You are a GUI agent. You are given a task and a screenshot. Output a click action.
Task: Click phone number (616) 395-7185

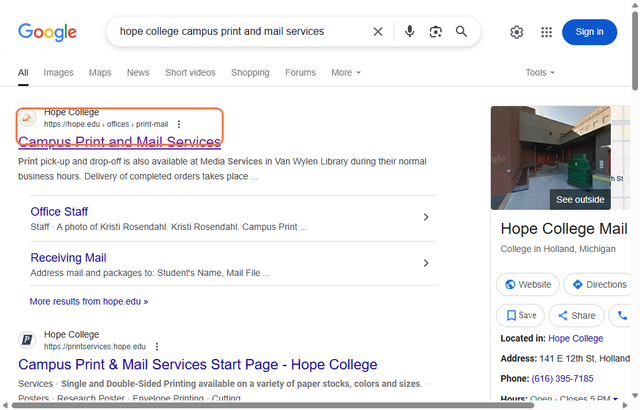(x=562, y=379)
